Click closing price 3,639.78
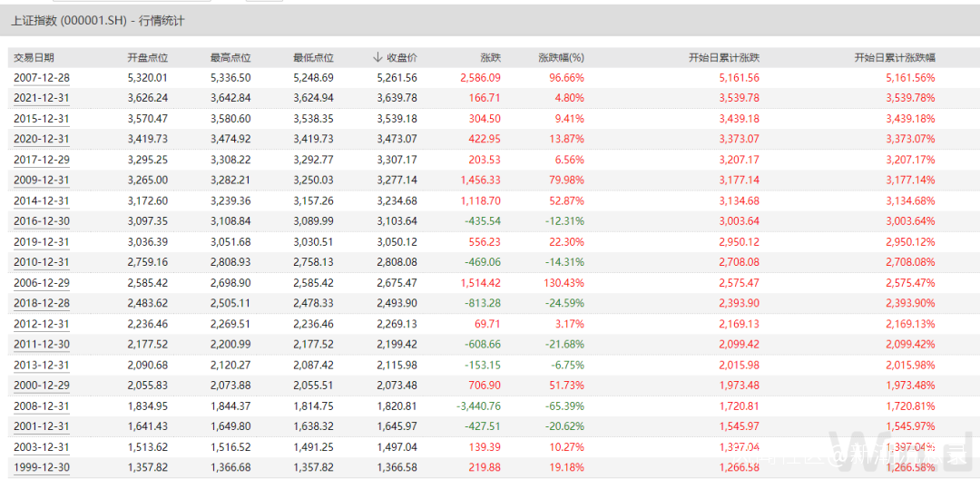This screenshot has height=479, width=980. (x=397, y=98)
